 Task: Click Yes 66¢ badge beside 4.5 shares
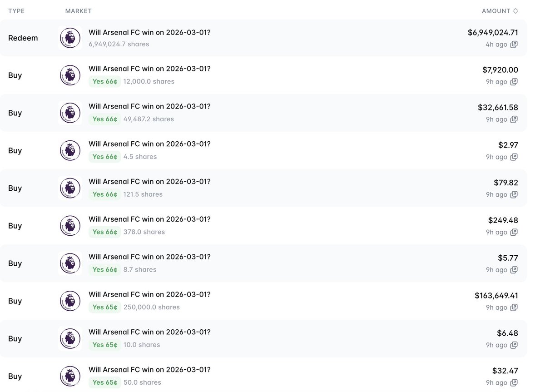105,157
